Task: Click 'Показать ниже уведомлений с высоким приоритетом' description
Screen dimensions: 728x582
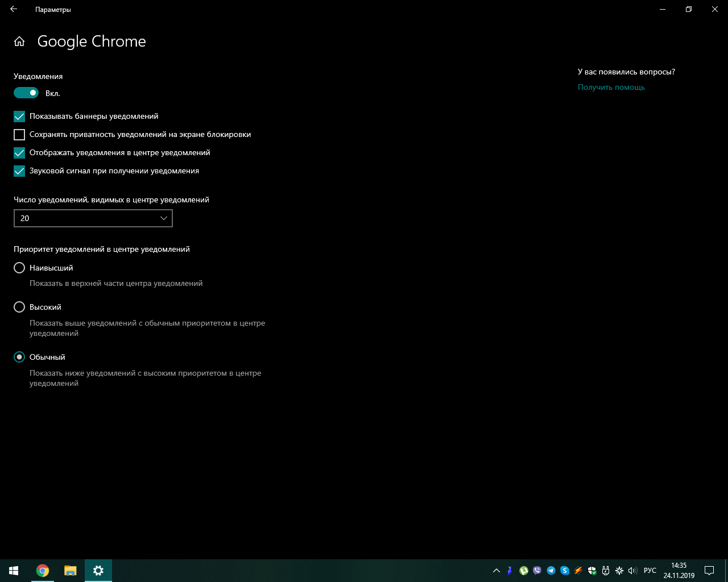Action: pyautogui.click(x=146, y=378)
